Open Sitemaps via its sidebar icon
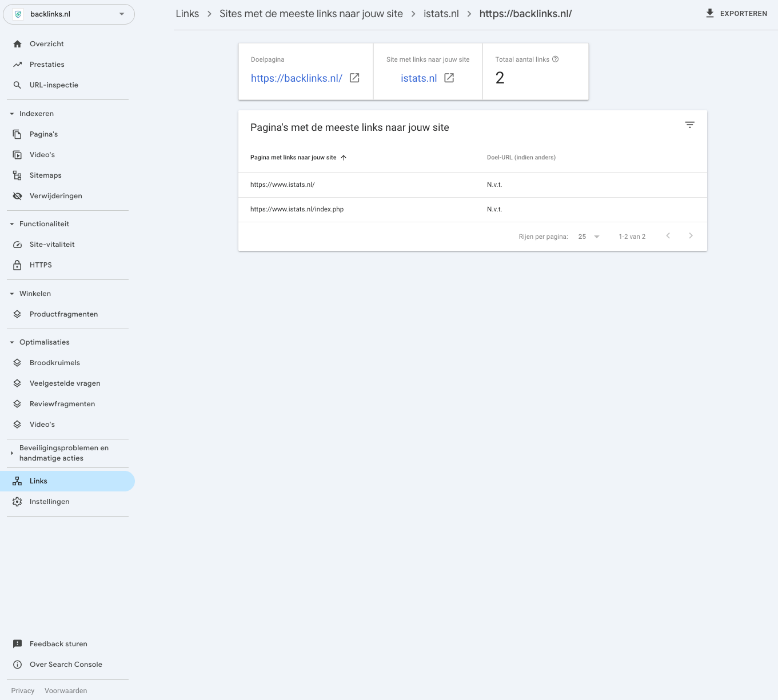Viewport: 778px width, 700px height. [18, 175]
